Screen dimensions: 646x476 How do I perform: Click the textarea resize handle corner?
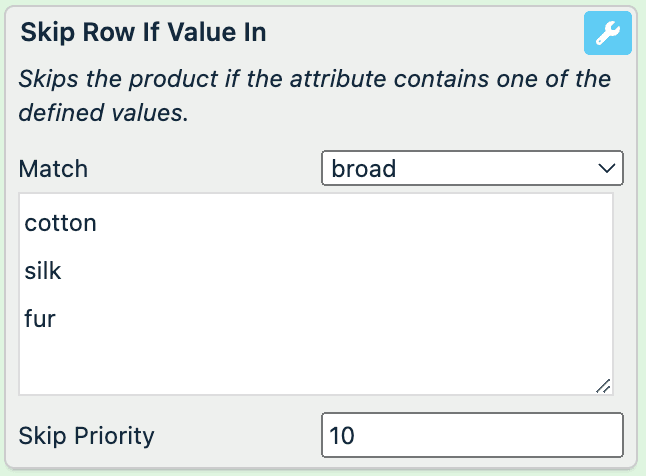[x=604, y=386]
